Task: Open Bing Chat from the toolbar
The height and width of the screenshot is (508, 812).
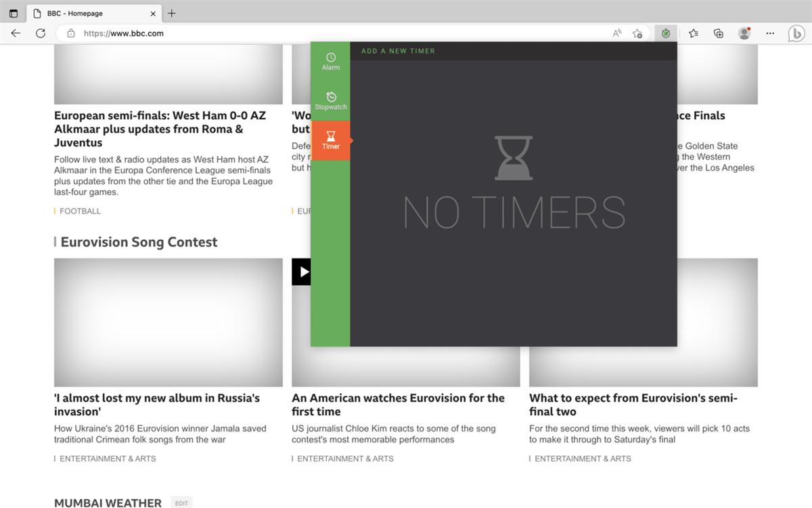Action: 796,33
